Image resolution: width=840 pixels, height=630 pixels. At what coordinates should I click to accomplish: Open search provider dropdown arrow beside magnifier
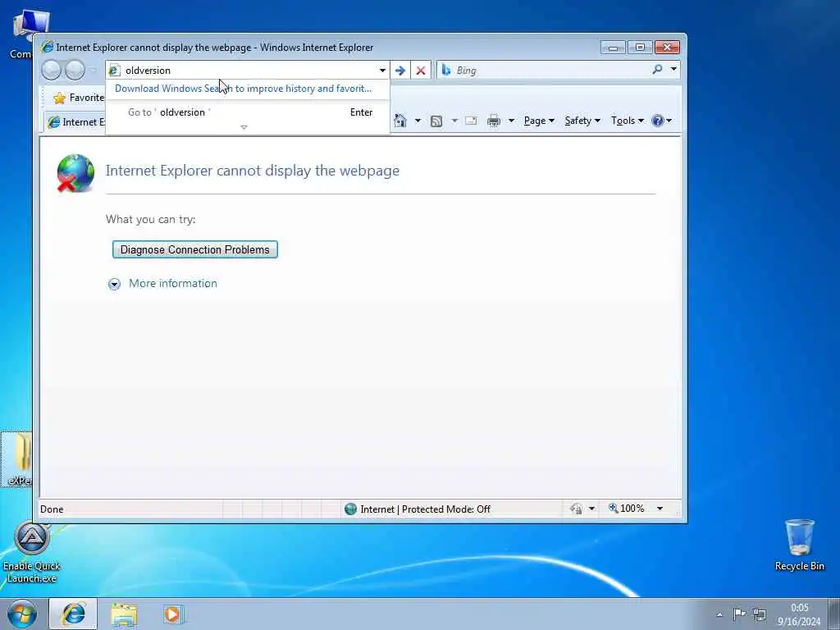[673, 69]
